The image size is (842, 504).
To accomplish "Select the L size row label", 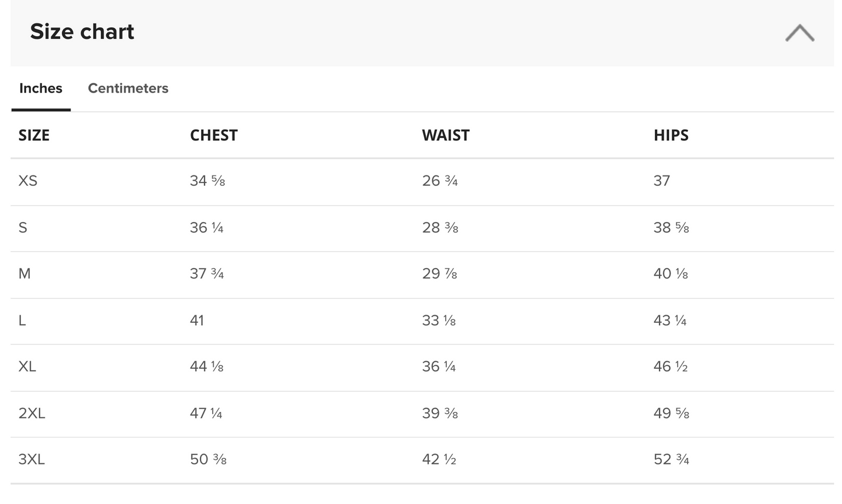I will coord(22,320).
